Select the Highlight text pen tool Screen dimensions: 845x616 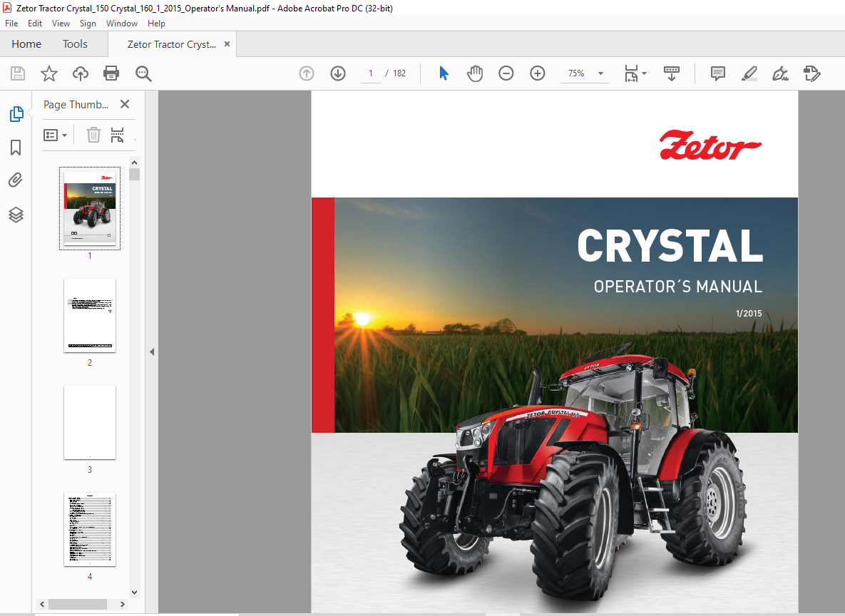749,73
